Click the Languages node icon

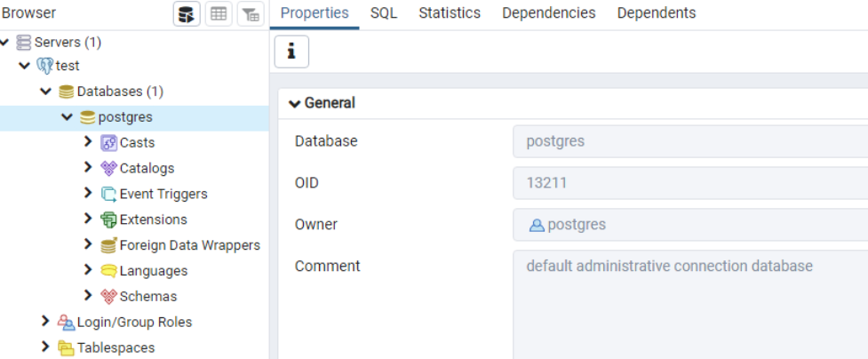point(109,271)
